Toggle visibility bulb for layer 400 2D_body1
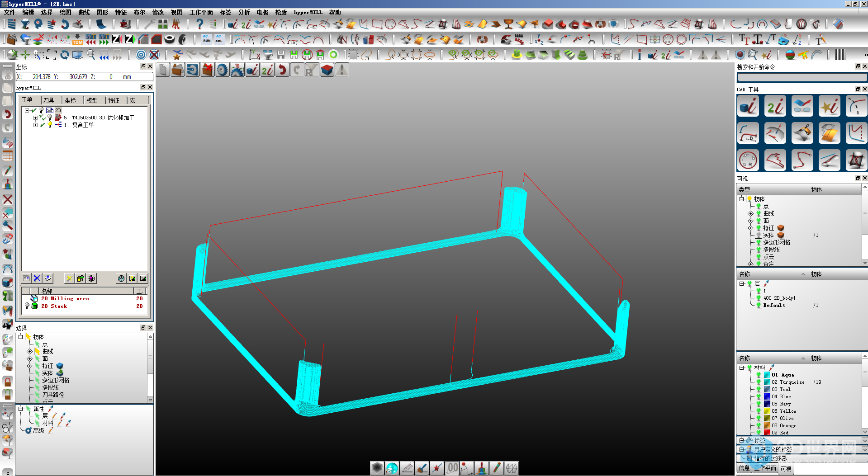Viewport: 868px width, 476px height. 759,298
